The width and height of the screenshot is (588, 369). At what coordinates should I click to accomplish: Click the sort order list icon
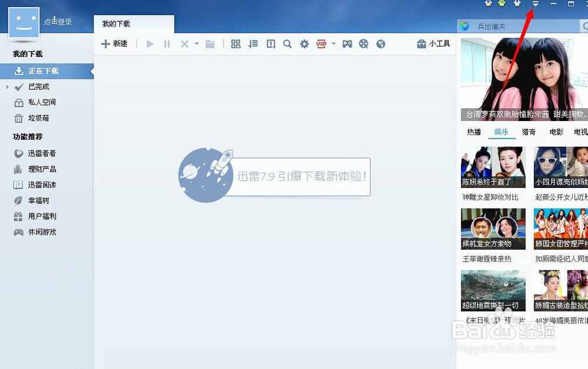pyautogui.click(x=253, y=44)
